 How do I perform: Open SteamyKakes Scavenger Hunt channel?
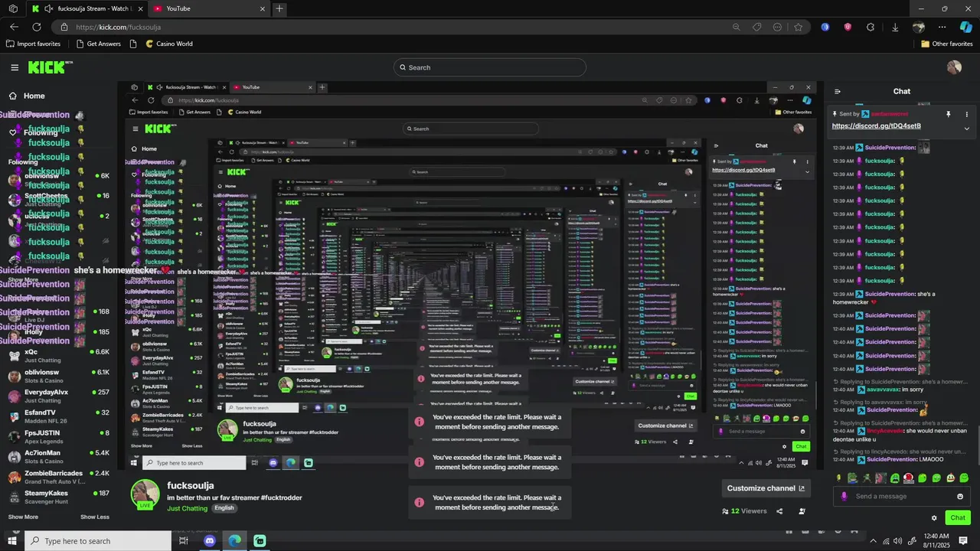[60, 497]
